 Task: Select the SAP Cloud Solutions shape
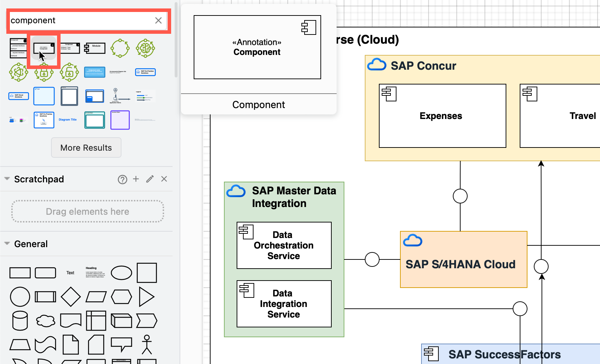[x=18, y=96]
